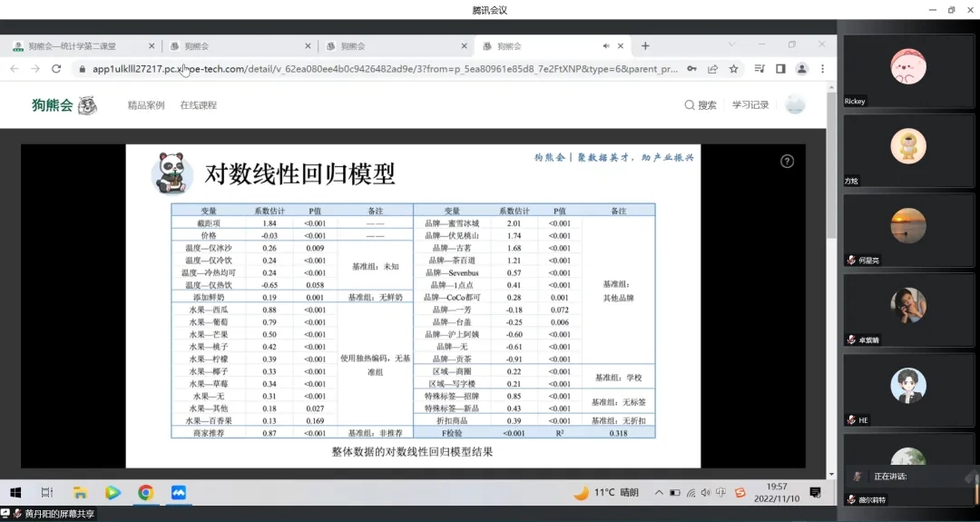Open the password key icon in address bar
The width and height of the screenshot is (980, 522).
[x=692, y=69]
